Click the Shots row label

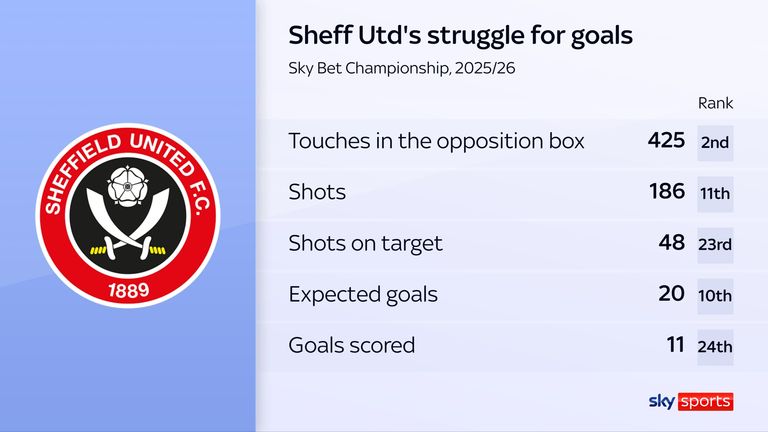click(317, 192)
